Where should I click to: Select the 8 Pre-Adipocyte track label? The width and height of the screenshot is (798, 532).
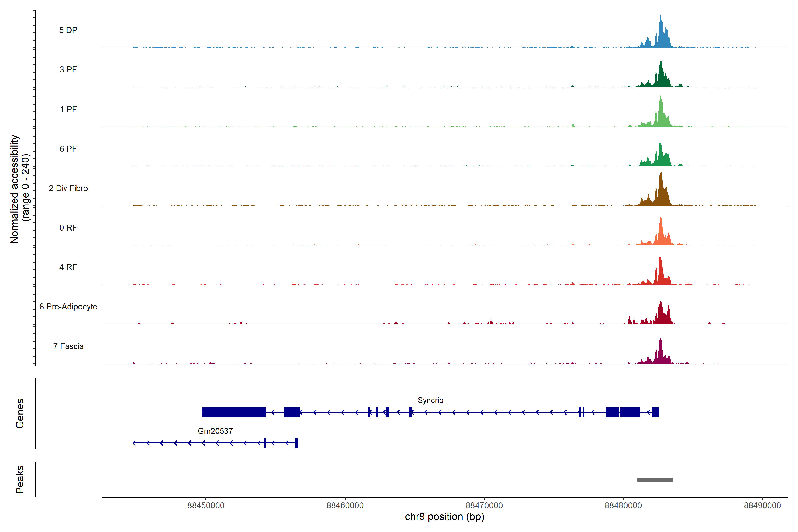point(68,307)
